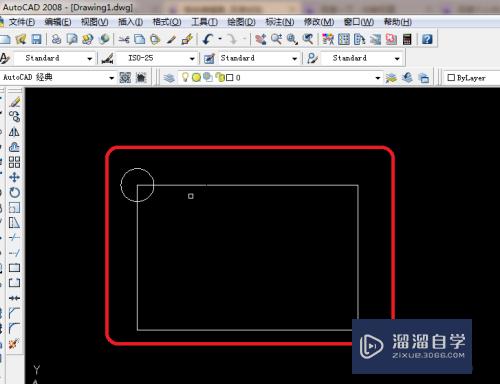Cut selection with the scissors icon

coord(124,39)
